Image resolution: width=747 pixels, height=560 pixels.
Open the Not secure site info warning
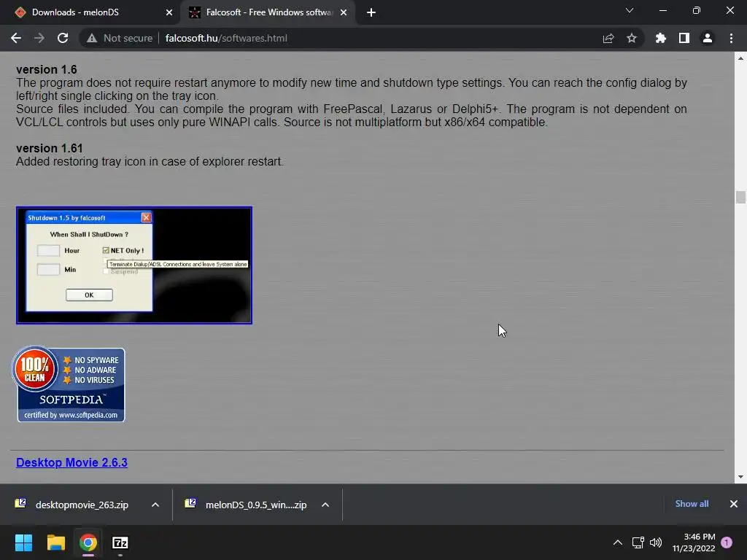pos(119,38)
